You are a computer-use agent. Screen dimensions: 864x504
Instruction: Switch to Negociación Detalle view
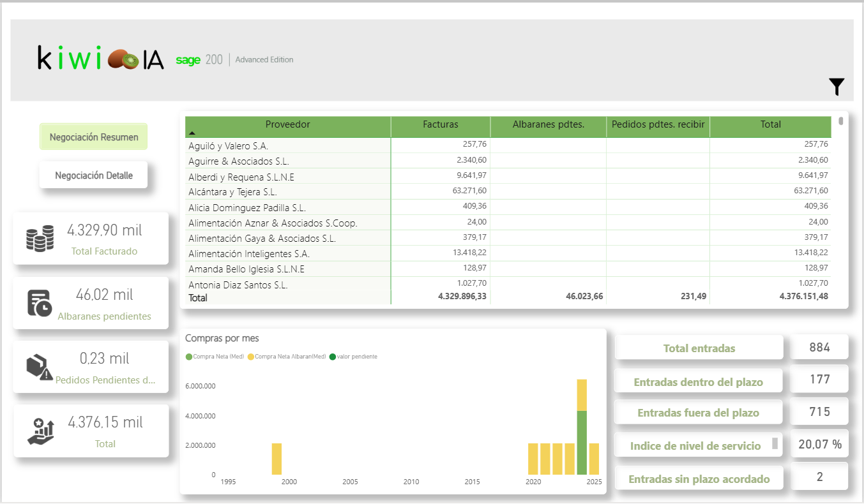coord(93,175)
